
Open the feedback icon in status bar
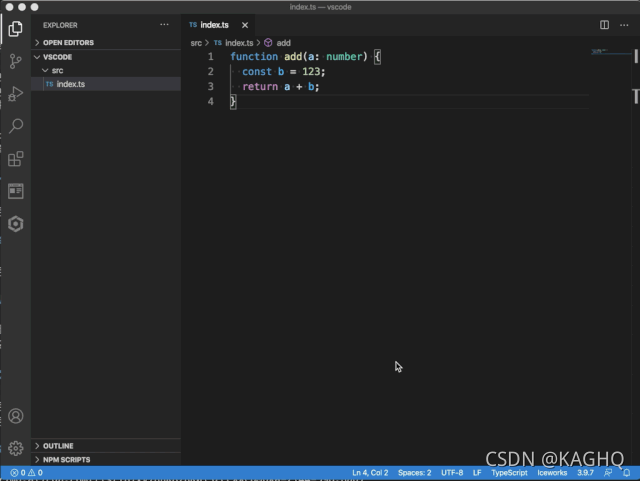pyautogui.click(x=608, y=473)
